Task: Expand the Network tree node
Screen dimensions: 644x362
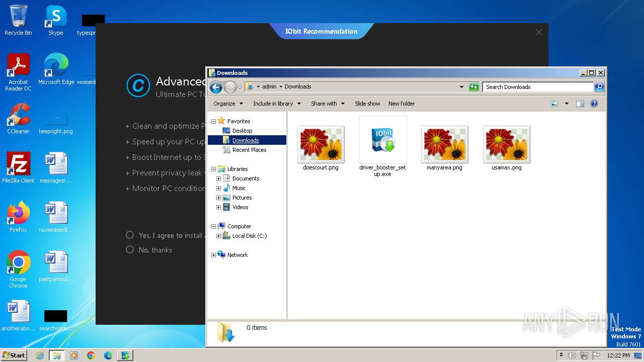Action: click(x=213, y=255)
